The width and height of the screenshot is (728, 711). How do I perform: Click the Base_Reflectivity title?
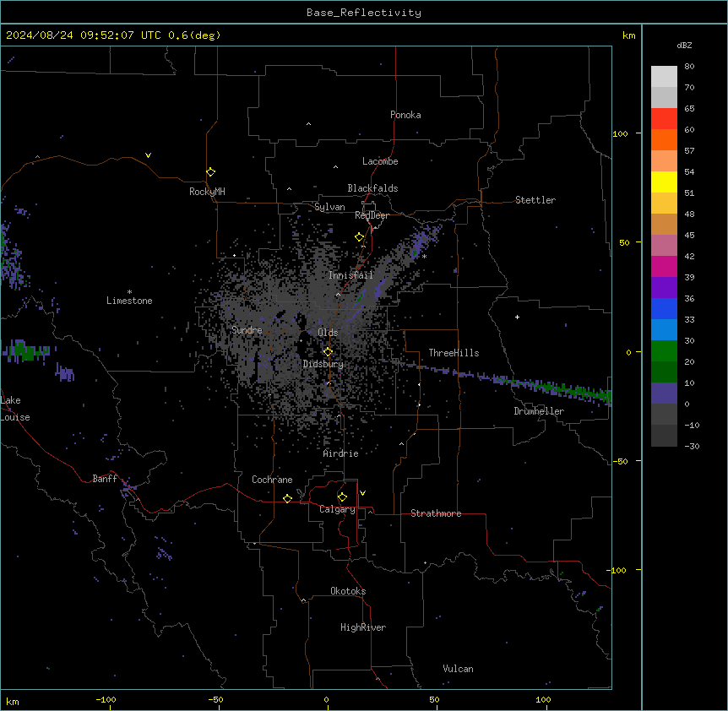(364, 13)
